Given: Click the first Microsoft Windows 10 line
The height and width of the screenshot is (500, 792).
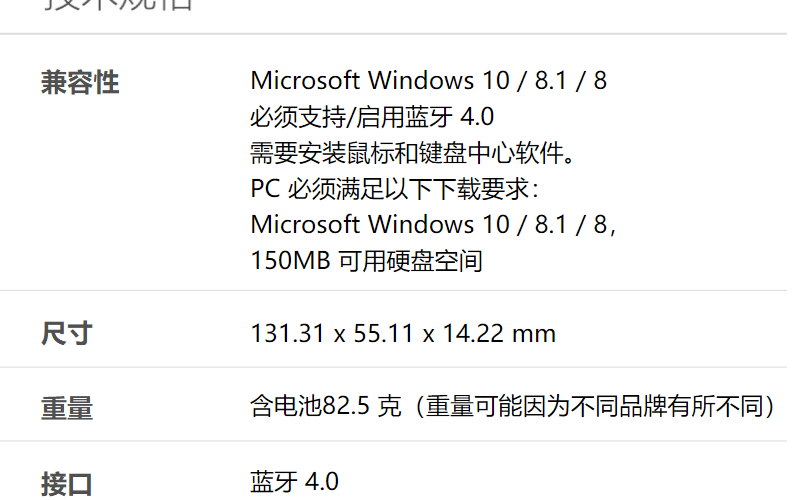Looking at the screenshot, I should [428, 80].
